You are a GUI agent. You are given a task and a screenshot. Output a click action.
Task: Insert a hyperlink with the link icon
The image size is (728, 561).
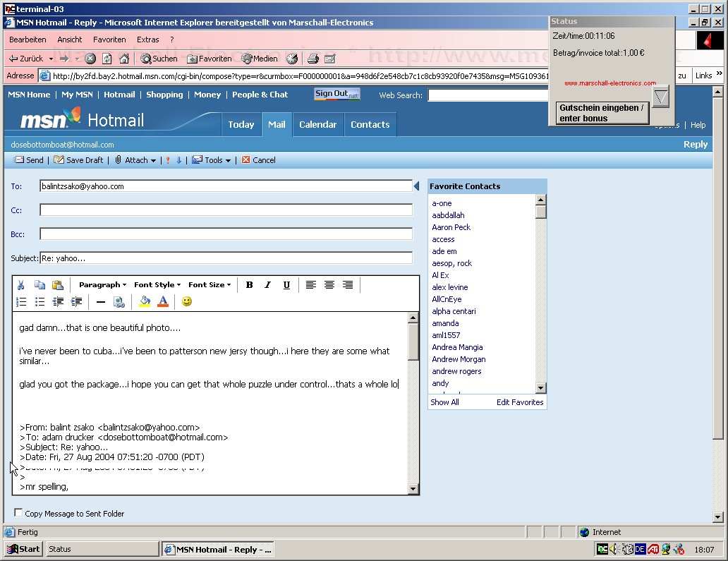click(119, 302)
